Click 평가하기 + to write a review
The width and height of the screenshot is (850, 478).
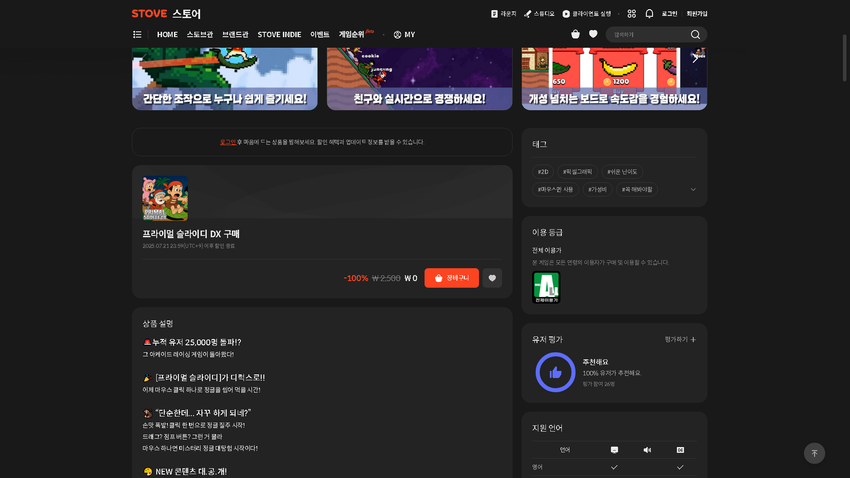pyautogui.click(x=680, y=339)
